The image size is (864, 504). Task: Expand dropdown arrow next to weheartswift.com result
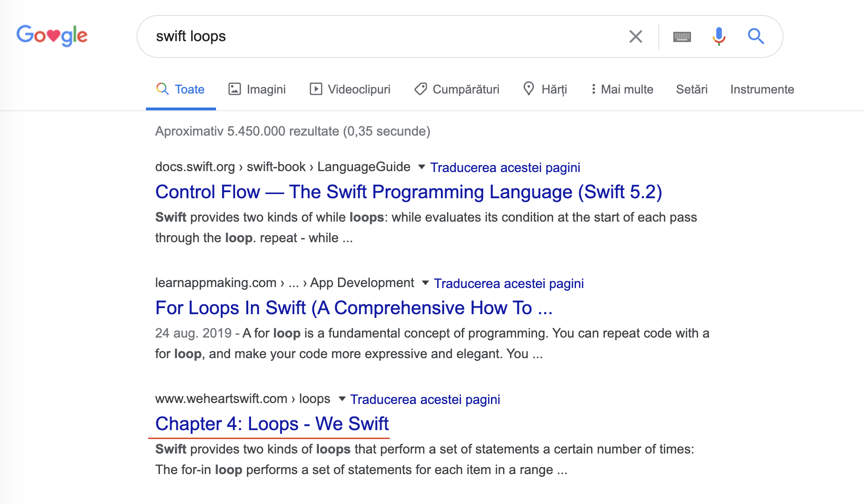tap(342, 399)
